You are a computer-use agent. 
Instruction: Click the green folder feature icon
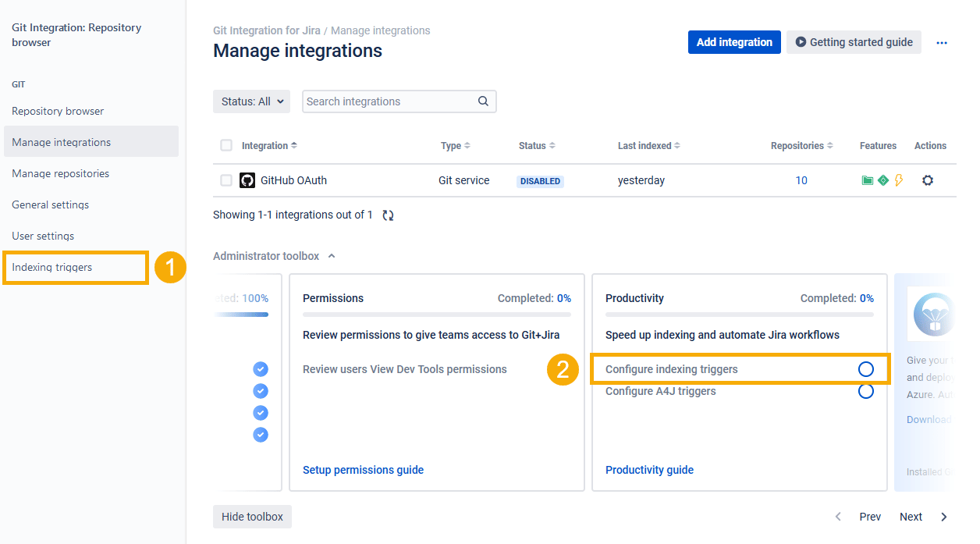[x=868, y=180]
